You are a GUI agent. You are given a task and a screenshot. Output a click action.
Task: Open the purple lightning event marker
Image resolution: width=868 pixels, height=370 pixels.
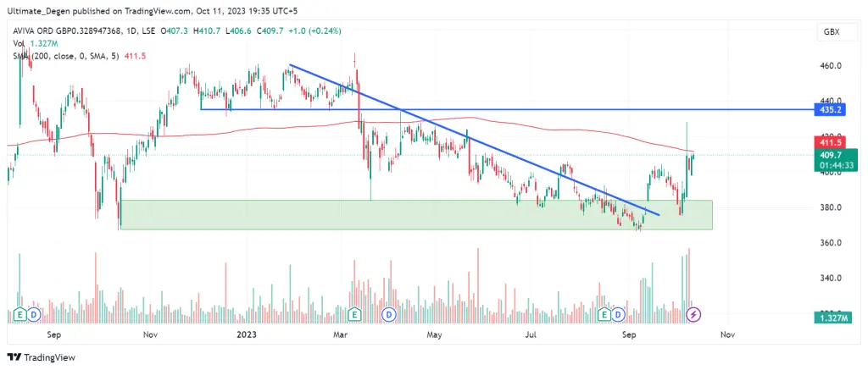click(x=693, y=315)
